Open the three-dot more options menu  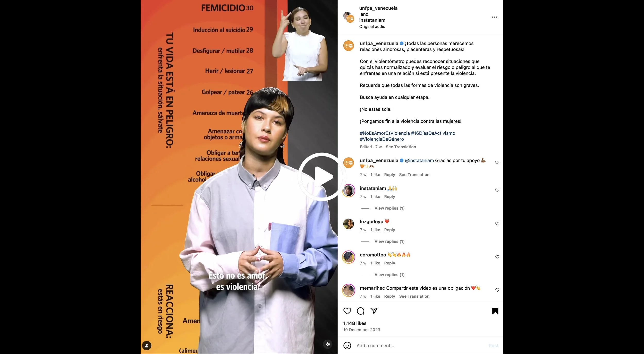[x=494, y=17]
